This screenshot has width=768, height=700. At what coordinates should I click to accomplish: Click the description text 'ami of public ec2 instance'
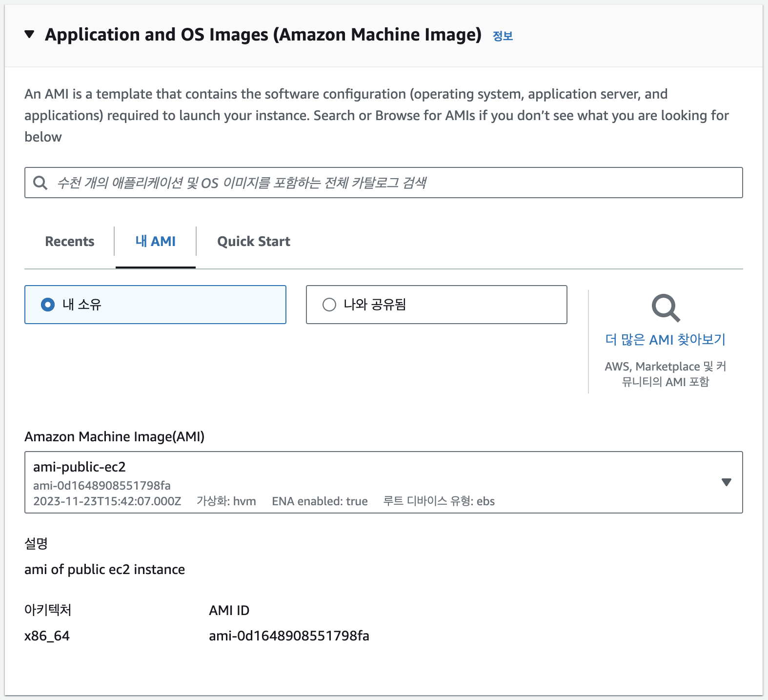click(x=105, y=569)
